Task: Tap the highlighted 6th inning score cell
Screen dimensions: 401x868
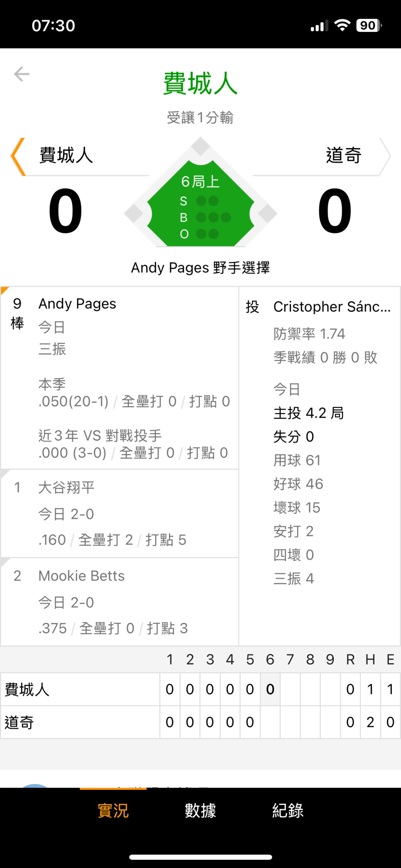Action: click(x=270, y=689)
